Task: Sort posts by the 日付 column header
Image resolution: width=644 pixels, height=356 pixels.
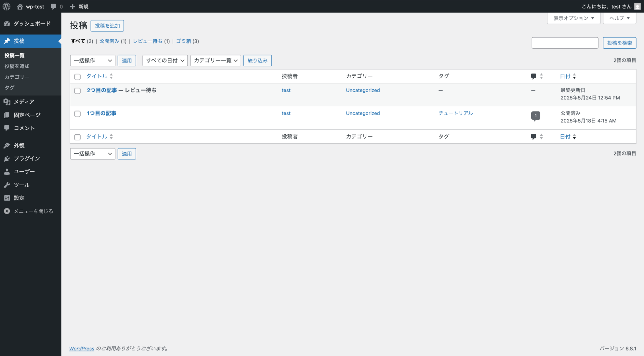Action: click(x=565, y=76)
